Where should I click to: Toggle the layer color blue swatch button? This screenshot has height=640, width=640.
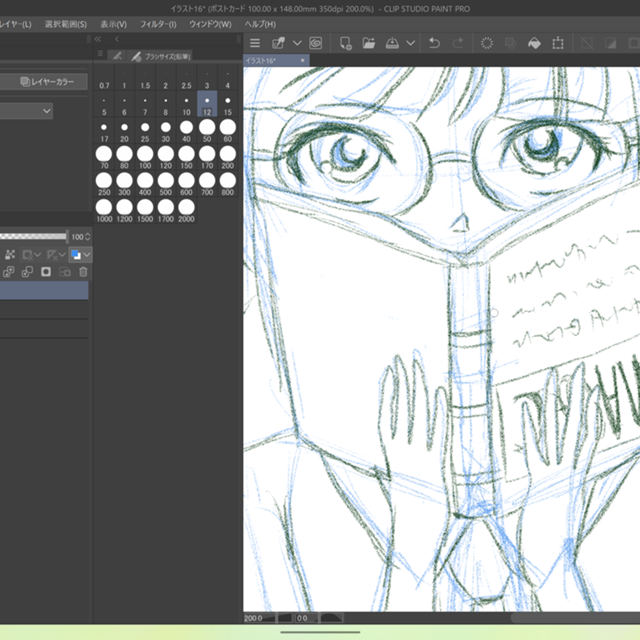click(x=76, y=255)
